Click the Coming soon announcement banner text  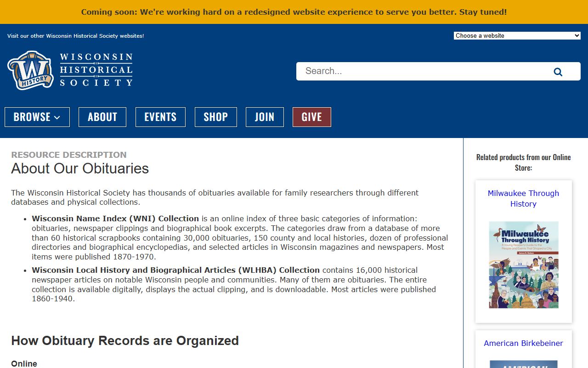[x=294, y=12]
